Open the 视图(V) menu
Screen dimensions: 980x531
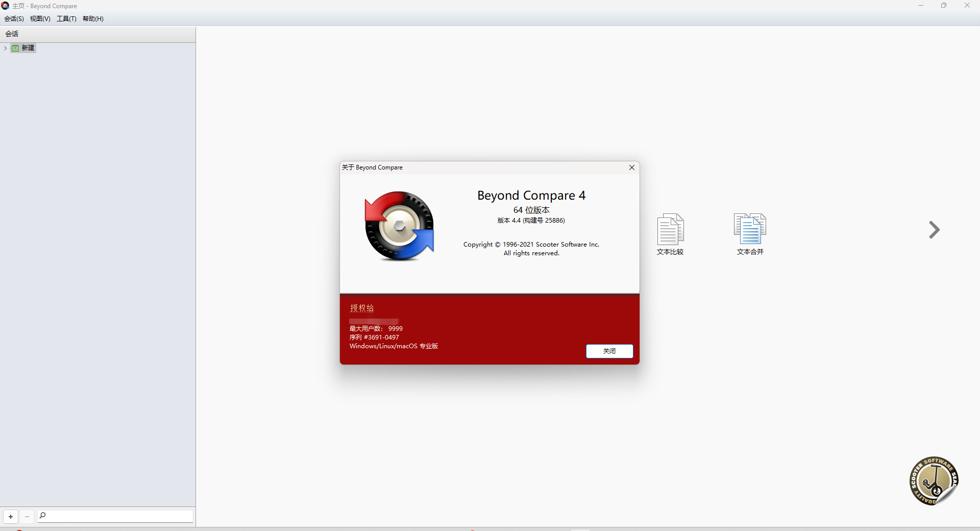[40, 19]
